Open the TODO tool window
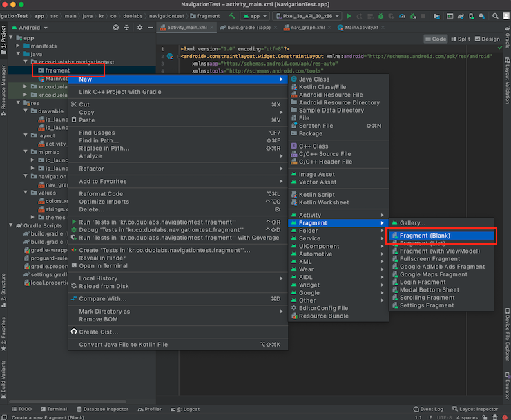The image size is (511, 420). [22, 409]
